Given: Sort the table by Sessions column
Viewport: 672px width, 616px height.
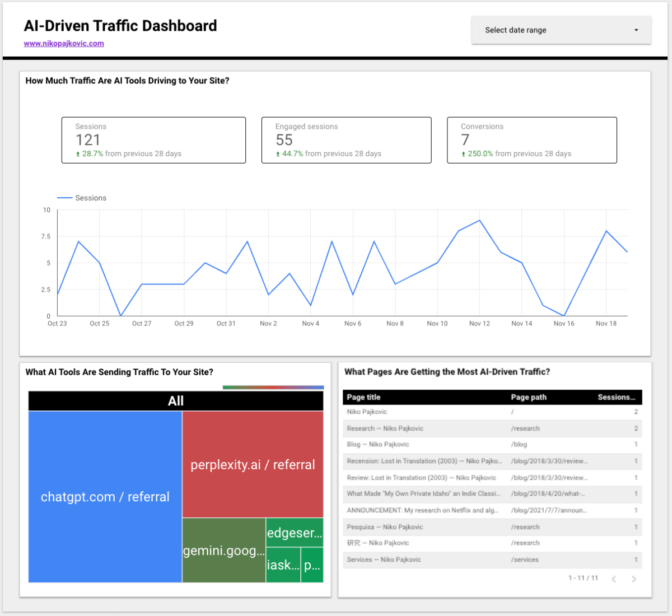Looking at the screenshot, I should (x=617, y=397).
